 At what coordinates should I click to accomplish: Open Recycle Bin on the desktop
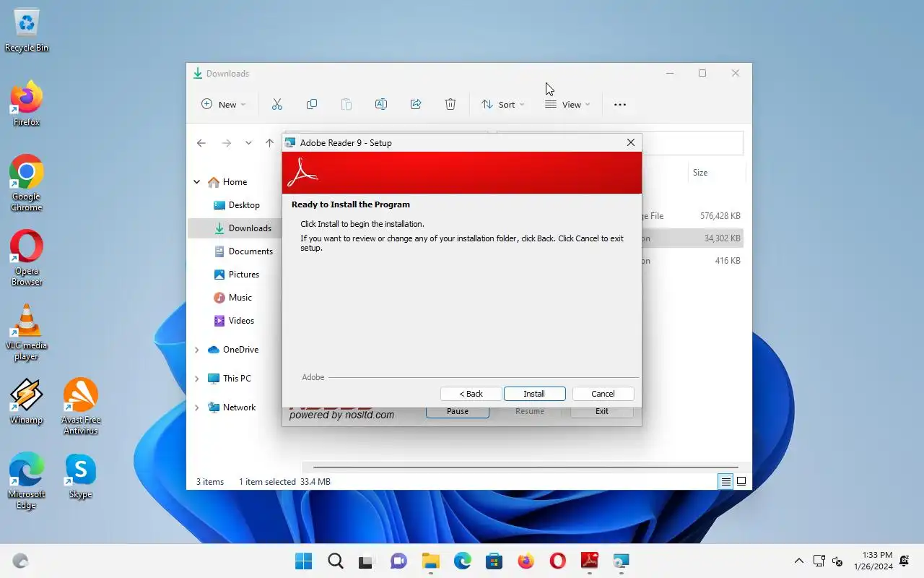point(27,31)
